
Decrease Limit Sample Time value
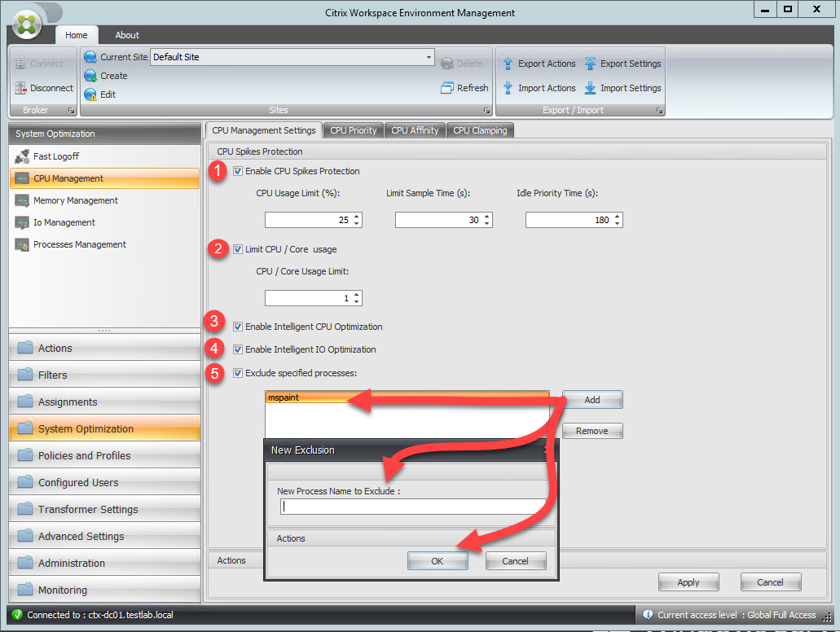[x=487, y=223]
